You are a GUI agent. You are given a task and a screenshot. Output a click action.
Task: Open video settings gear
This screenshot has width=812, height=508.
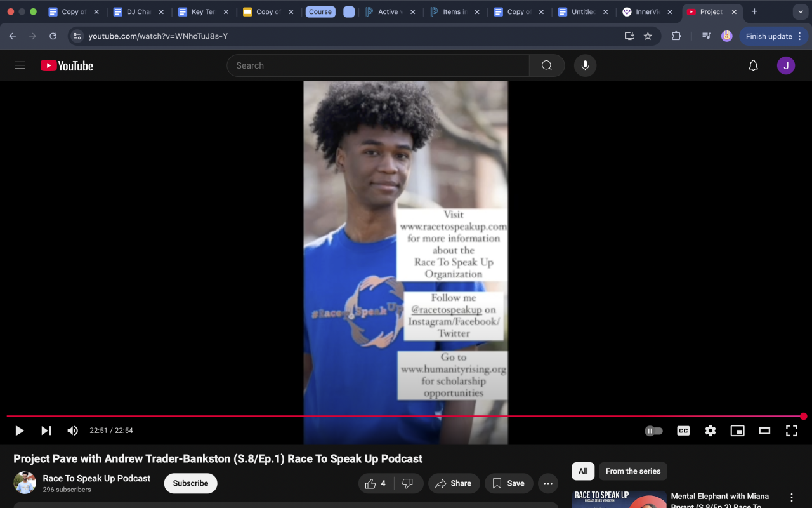(x=710, y=431)
